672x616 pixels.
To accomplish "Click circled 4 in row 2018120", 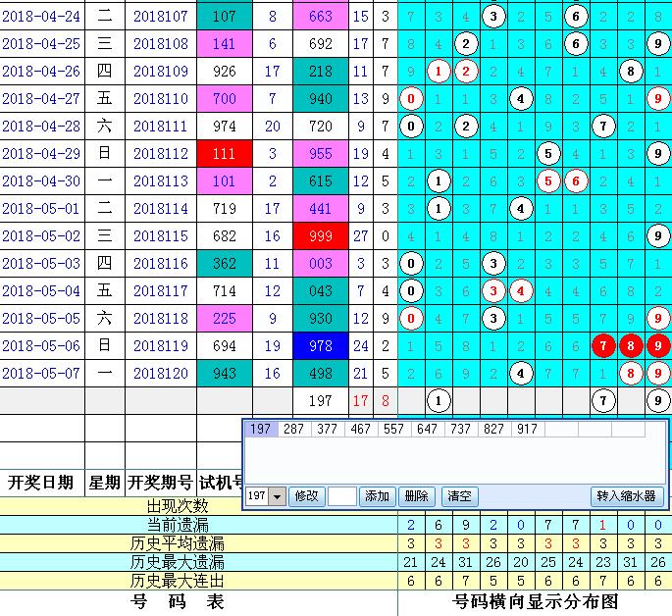I will coord(521,373).
